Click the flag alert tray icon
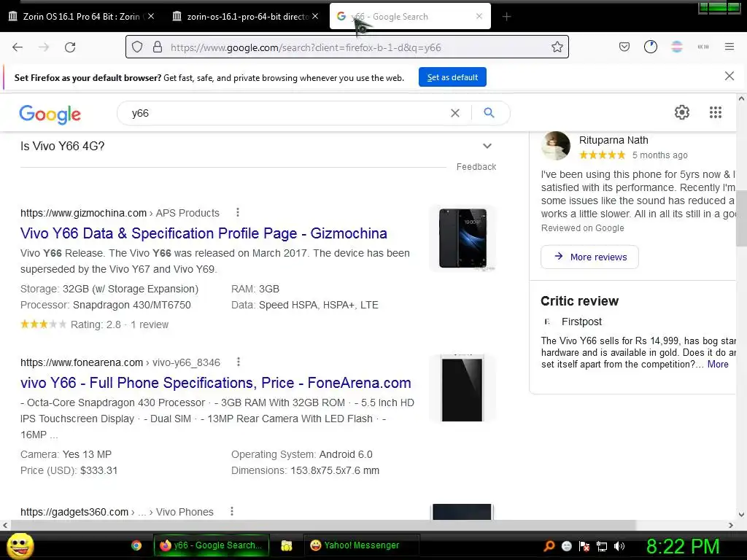747x560 pixels. pos(584,546)
